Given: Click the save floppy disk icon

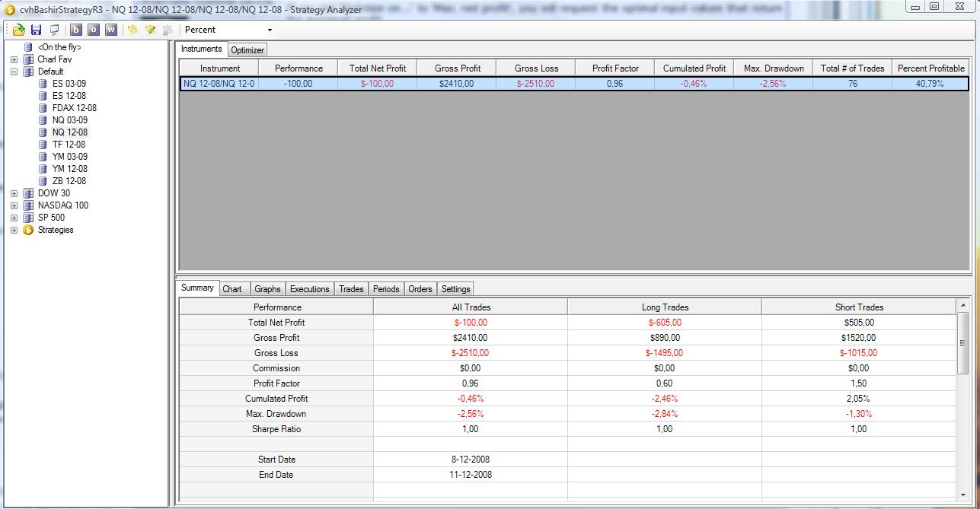Looking at the screenshot, I should click(36, 30).
